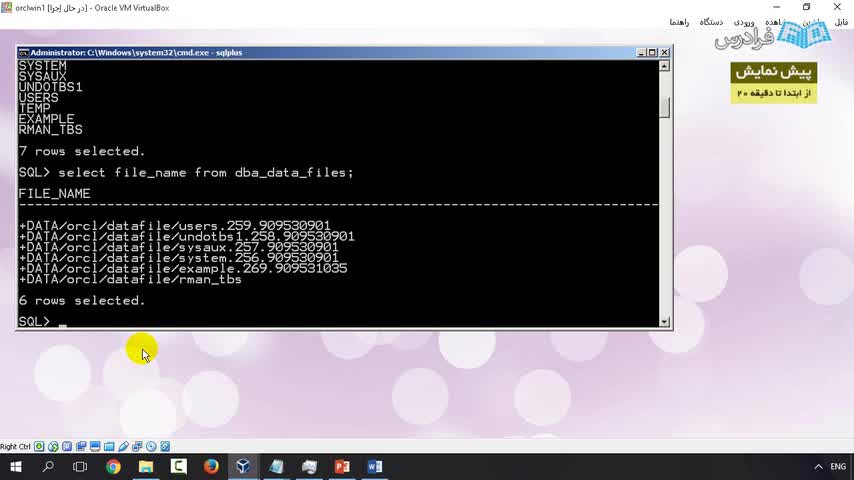Open PowerPoint from the taskbar
Viewport: 854px width, 480px height.
342,467
